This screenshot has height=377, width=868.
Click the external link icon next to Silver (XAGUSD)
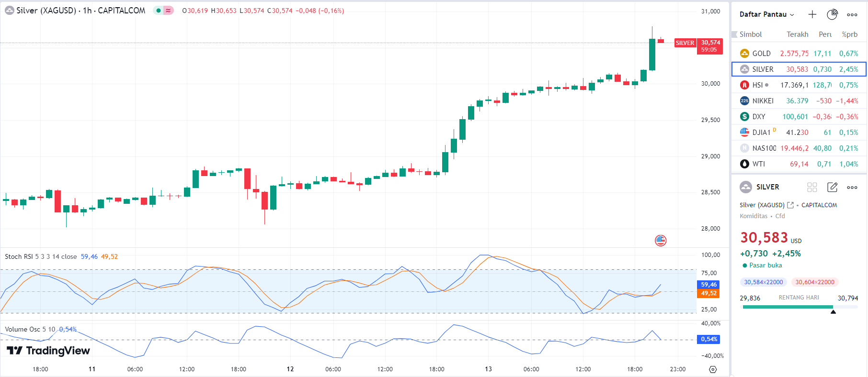tap(790, 205)
